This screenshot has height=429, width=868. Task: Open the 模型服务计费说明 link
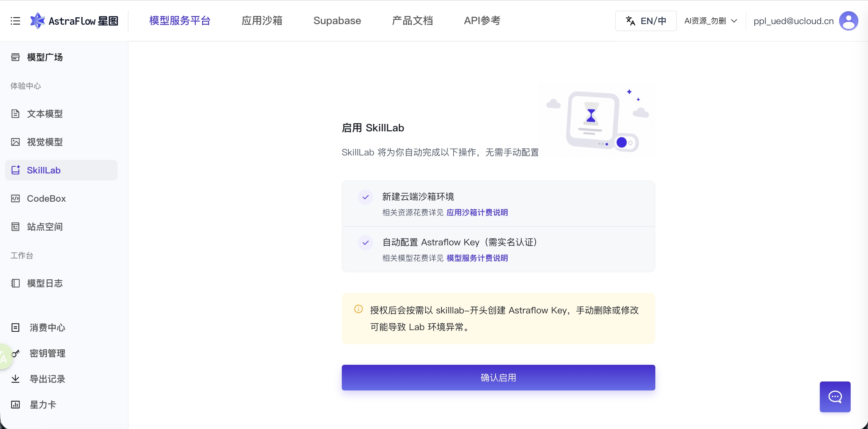(x=477, y=258)
